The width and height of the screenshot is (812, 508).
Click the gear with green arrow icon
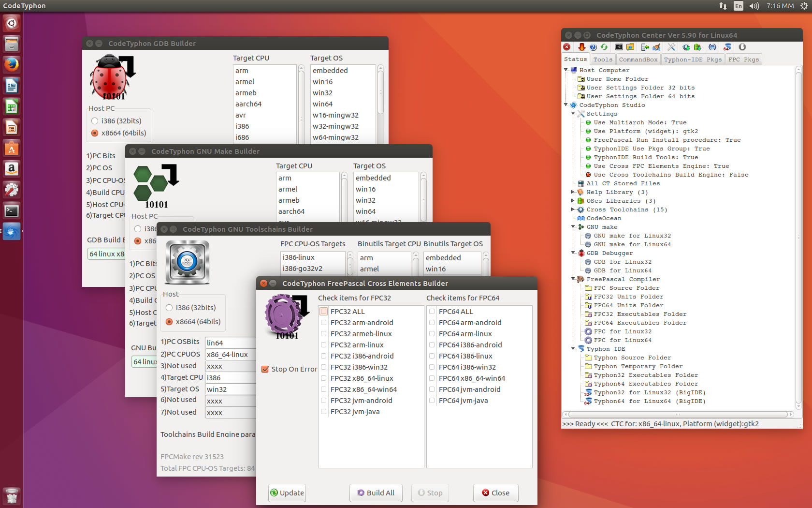point(686,47)
